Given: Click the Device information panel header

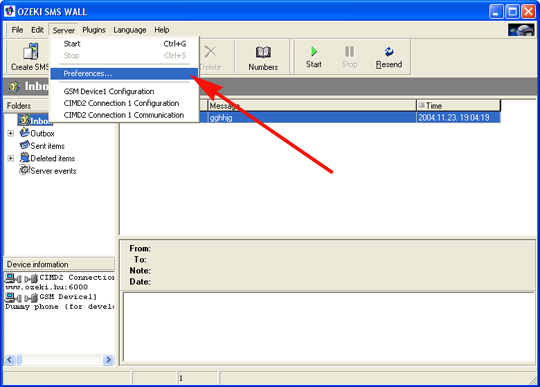Looking at the screenshot, I should tap(59, 264).
